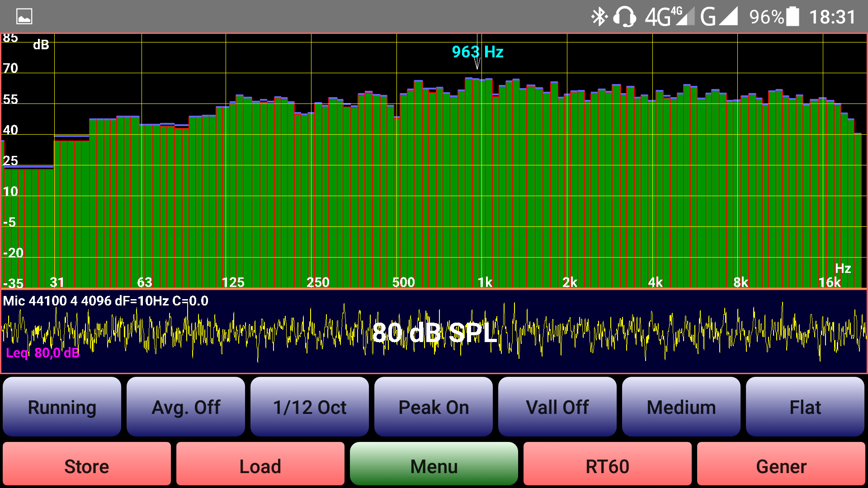Tap the 963 Hz peak frequency marker
The image size is (868, 488).
(x=477, y=52)
